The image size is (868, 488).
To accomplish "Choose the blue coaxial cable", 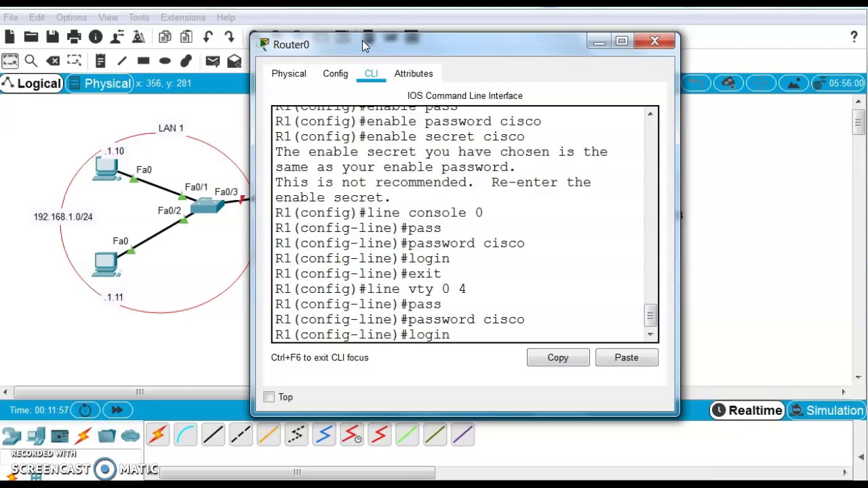I will [x=324, y=434].
